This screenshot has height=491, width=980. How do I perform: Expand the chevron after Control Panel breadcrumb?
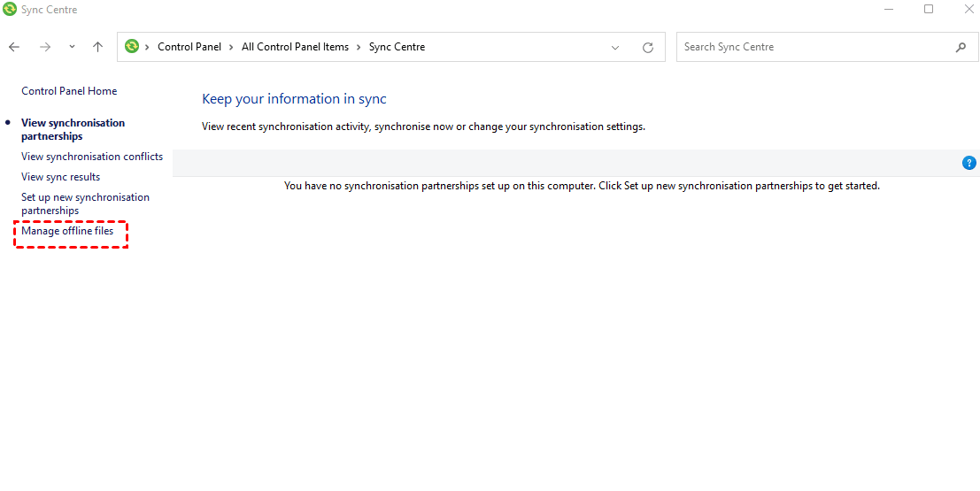233,48
